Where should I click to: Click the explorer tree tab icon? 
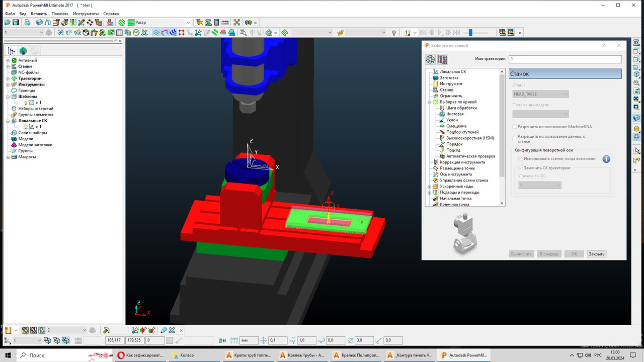[x=12, y=51]
